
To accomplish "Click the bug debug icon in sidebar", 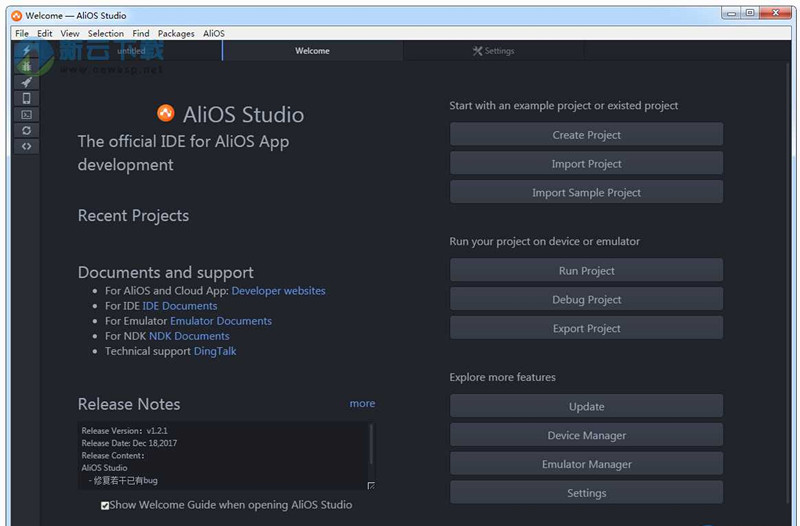I will [26, 67].
